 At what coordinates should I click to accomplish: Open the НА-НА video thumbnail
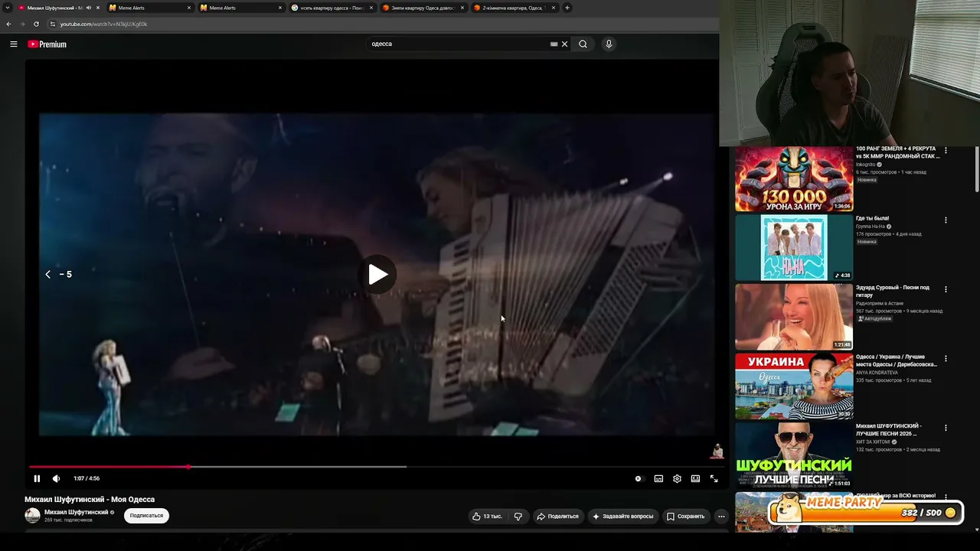click(794, 248)
